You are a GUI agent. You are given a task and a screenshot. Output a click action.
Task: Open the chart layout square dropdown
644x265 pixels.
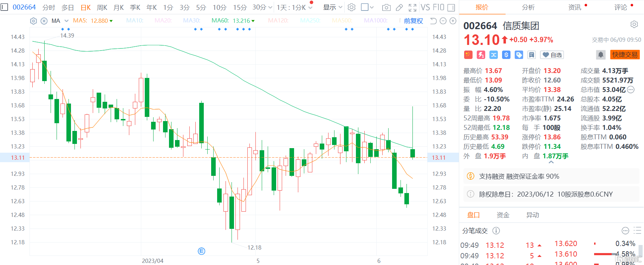367,7
